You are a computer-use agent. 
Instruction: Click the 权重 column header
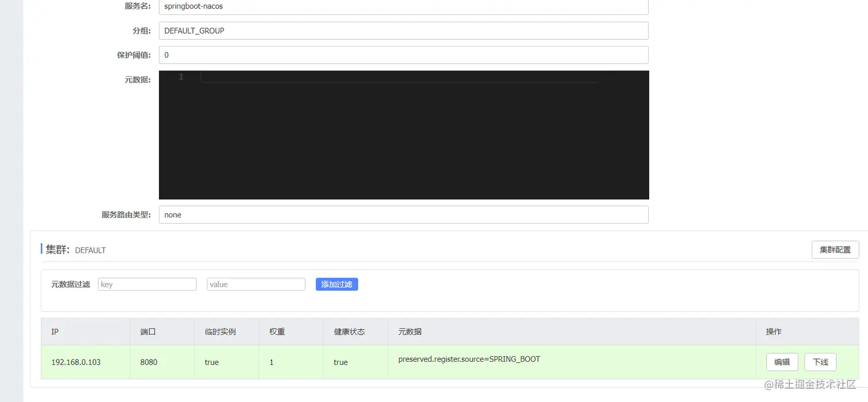tap(276, 331)
